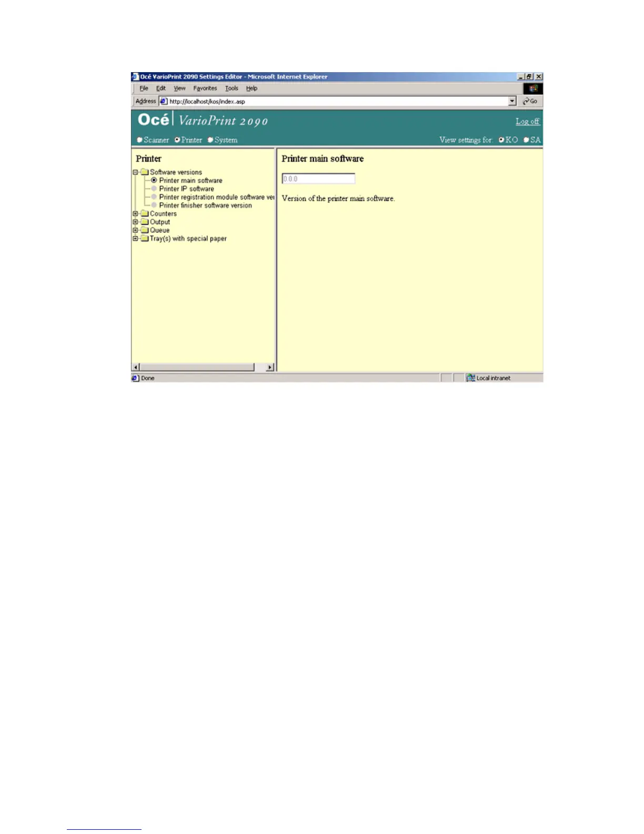Click the Log off link
The width and height of the screenshot is (644, 834).
pos(528,121)
